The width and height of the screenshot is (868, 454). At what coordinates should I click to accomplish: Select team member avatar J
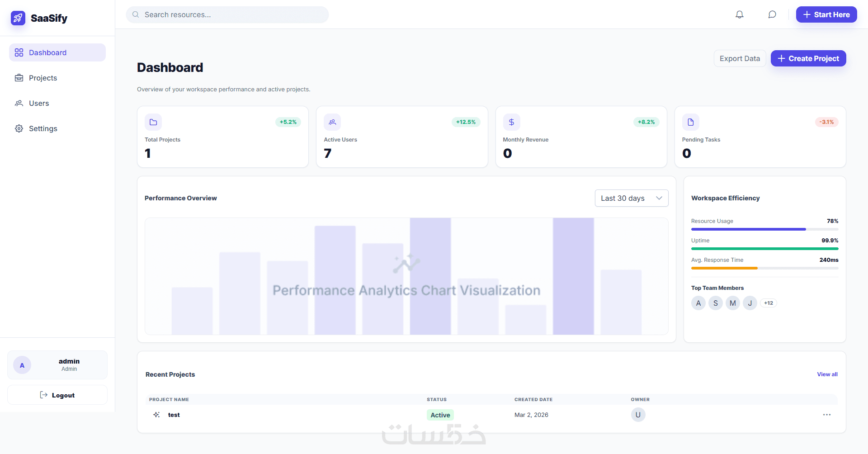point(750,303)
